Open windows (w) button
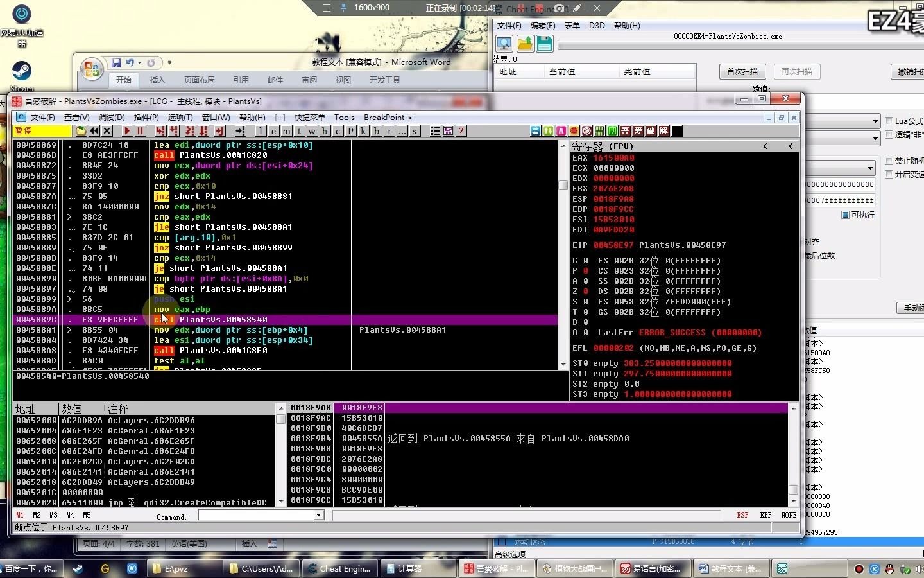This screenshot has width=924, height=578. click(312, 131)
